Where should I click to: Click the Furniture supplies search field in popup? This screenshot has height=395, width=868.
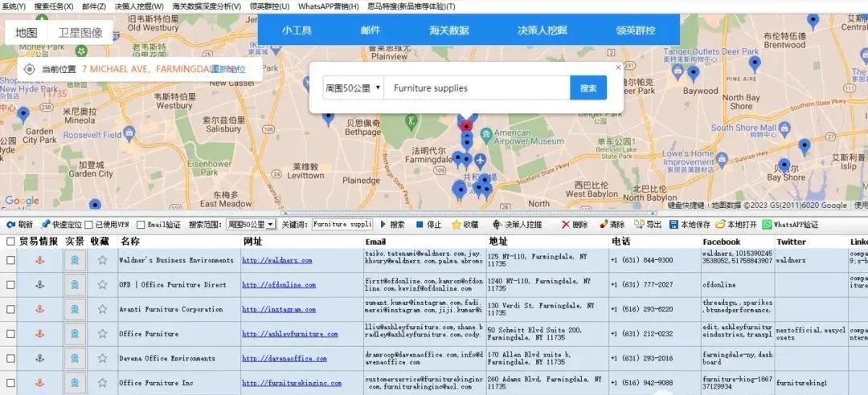tap(477, 88)
